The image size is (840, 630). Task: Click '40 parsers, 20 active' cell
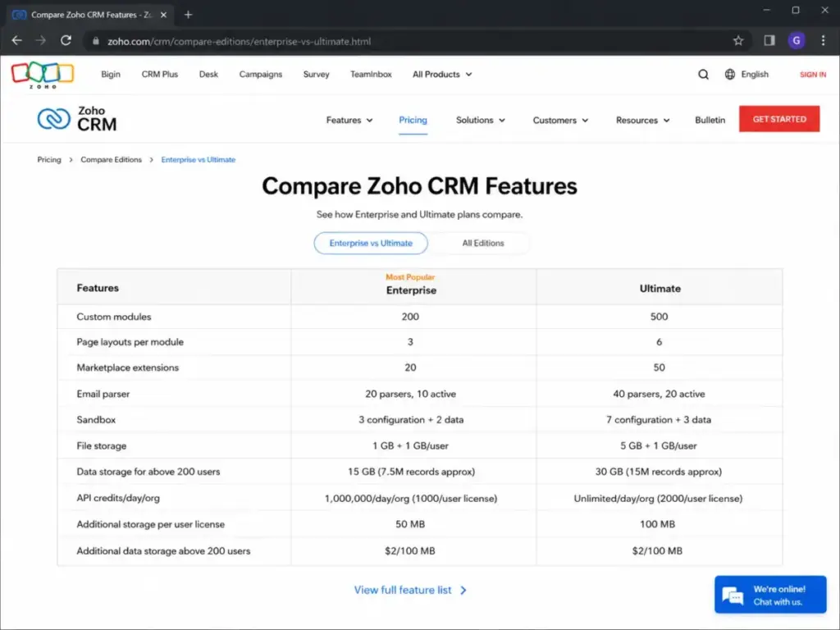click(659, 394)
